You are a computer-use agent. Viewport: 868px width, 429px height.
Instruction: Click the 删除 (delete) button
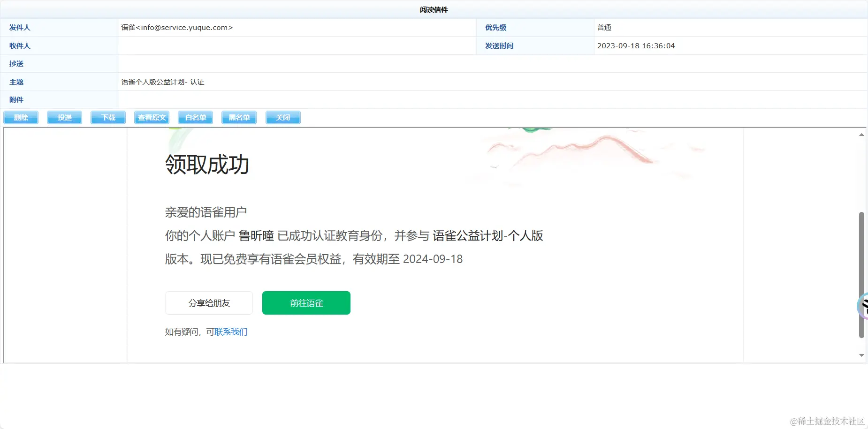pyautogui.click(x=21, y=118)
